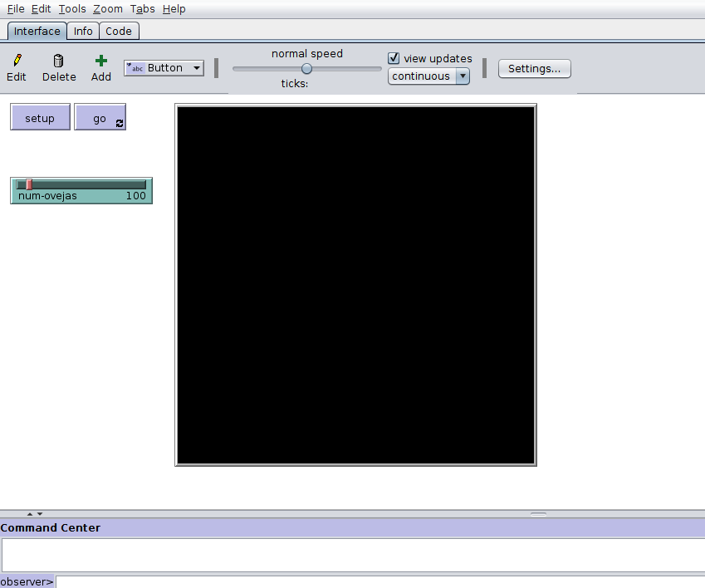Switch to the Info tab

click(x=83, y=31)
